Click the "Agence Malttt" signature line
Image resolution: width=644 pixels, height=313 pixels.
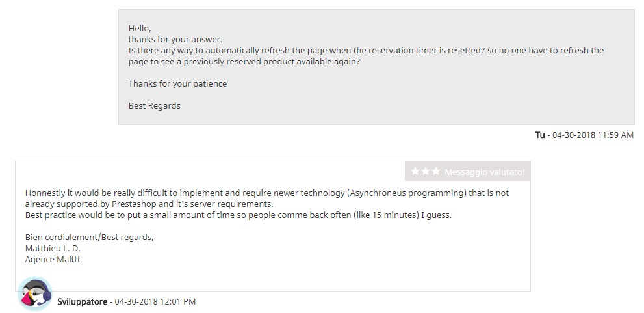tap(53, 259)
